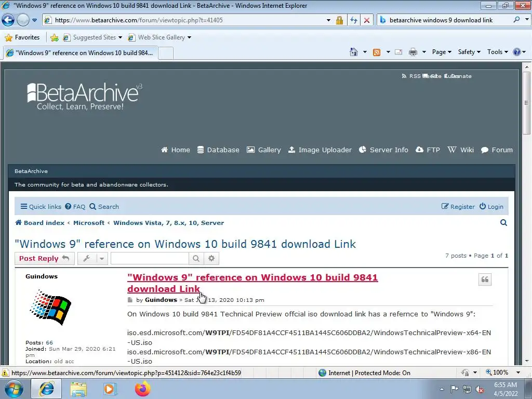Open the Safety menu
The width and height of the screenshot is (532, 399).
coord(469,52)
